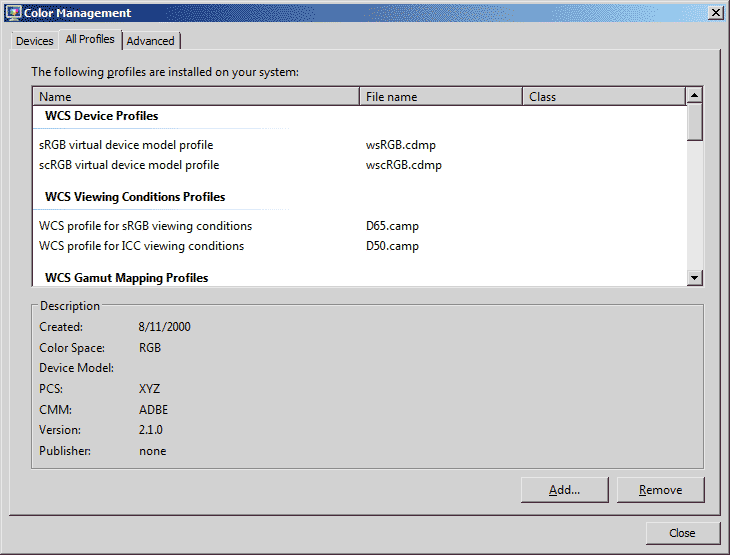The height and width of the screenshot is (555, 730).
Task: Close the Color Management window with X
Action: pos(715,13)
